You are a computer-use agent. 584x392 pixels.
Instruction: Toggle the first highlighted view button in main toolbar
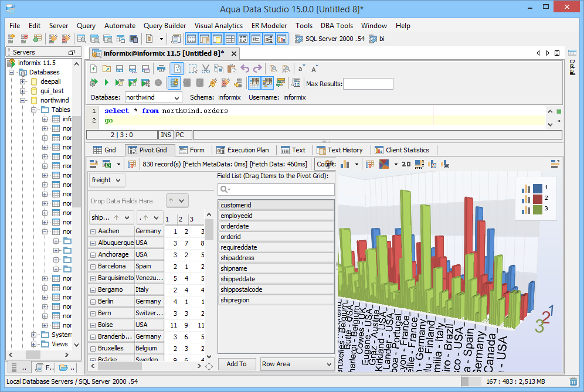point(191,39)
